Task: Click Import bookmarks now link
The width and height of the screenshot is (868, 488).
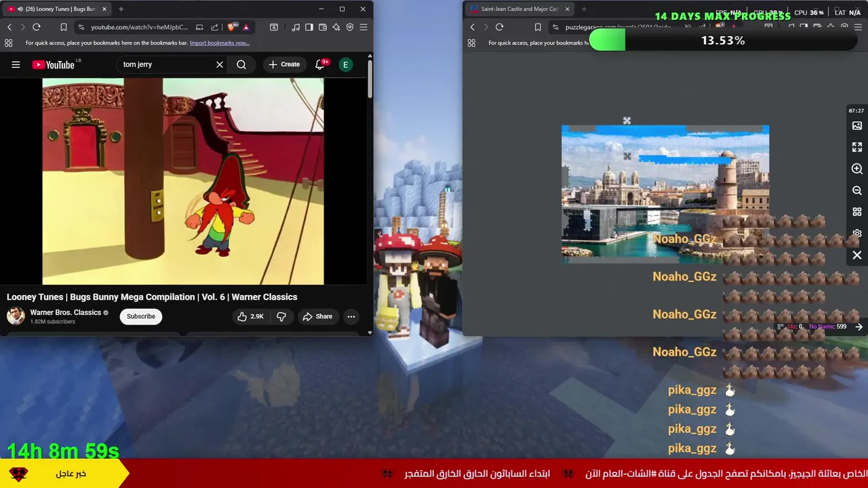Action: click(220, 43)
